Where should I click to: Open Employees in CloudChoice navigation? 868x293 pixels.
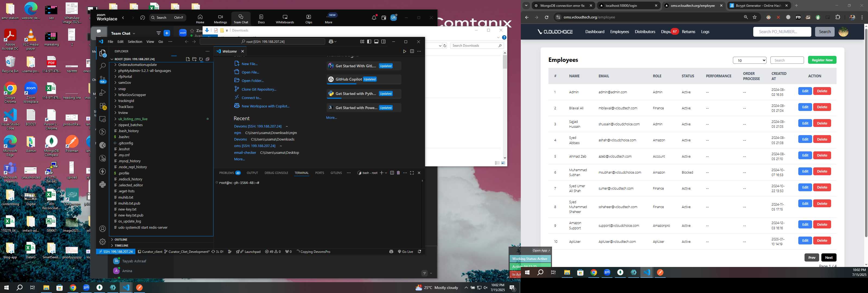click(x=619, y=32)
